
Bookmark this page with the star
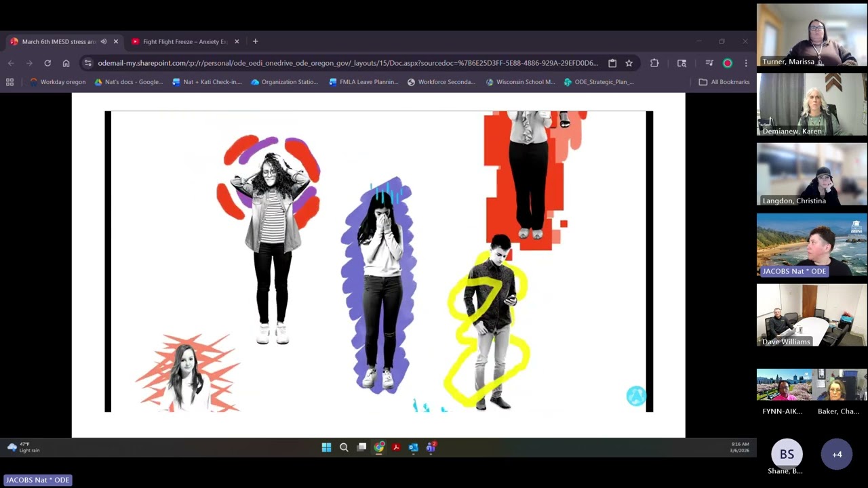point(629,63)
